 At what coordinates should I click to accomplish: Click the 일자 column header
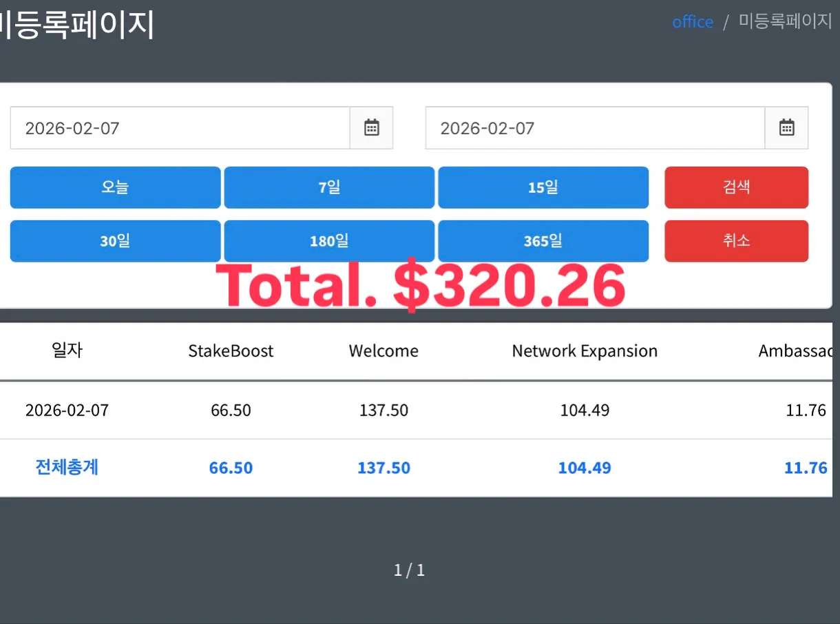tap(67, 351)
